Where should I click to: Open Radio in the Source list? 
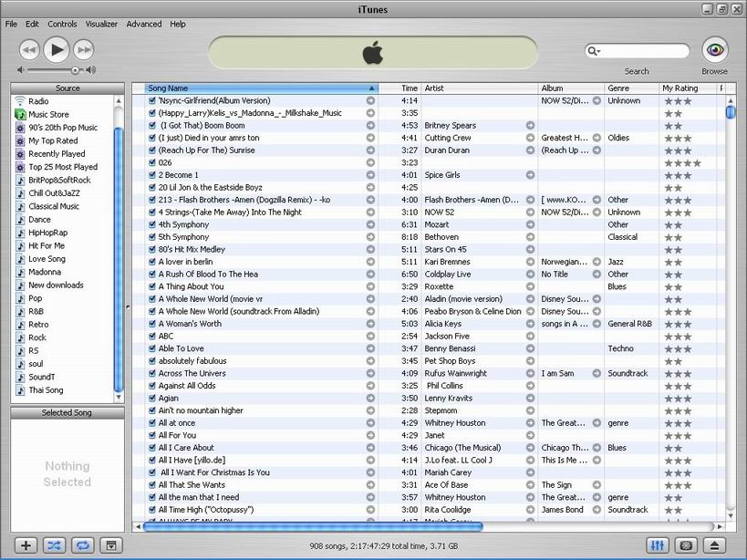pyautogui.click(x=38, y=101)
